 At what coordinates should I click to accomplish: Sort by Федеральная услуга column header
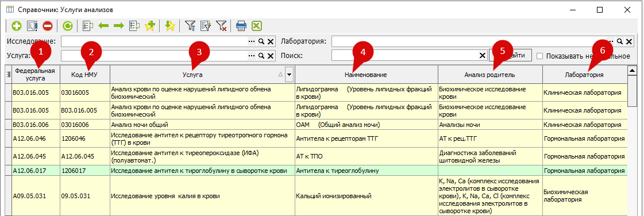[x=36, y=75]
